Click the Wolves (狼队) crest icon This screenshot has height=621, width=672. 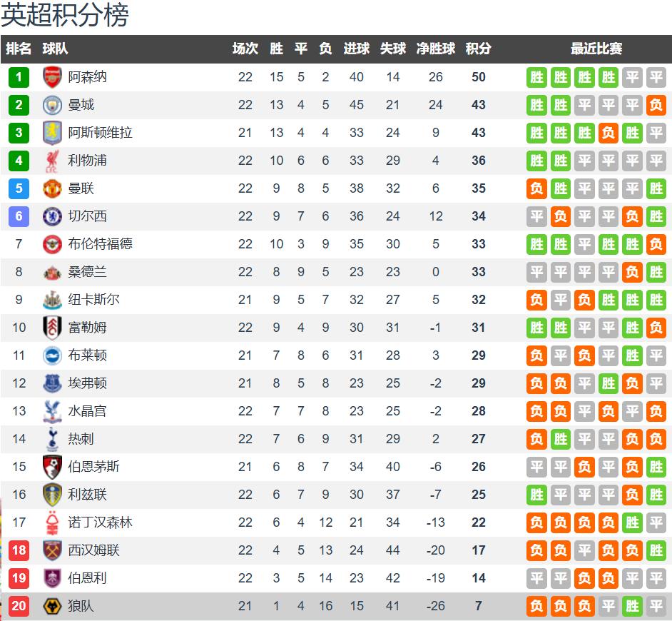53,606
